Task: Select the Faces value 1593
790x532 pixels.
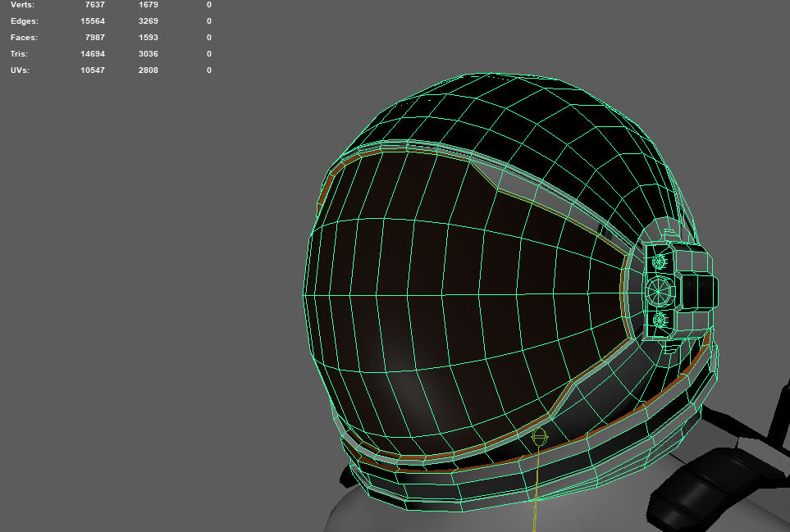Action: [148, 37]
